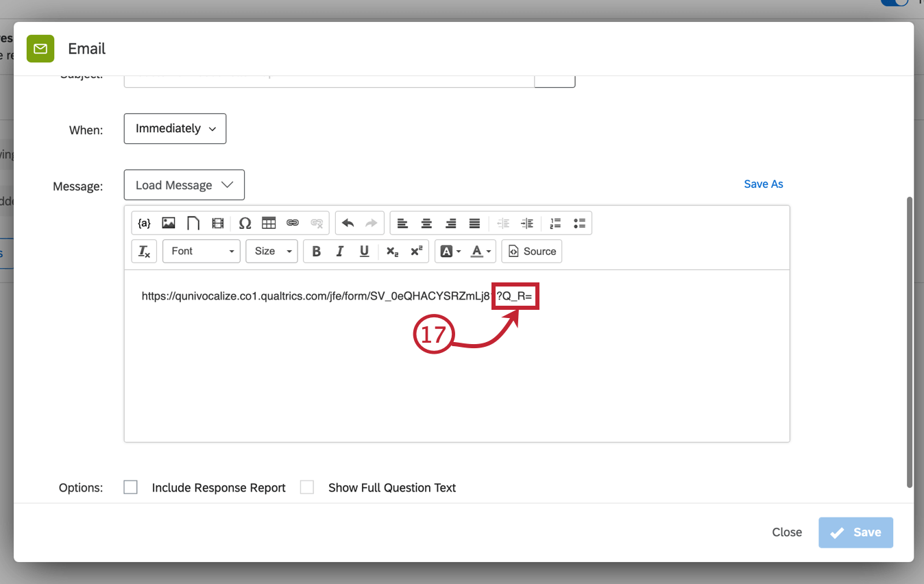Open the HTML Source view
This screenshot has width=924, height=584.
click(x=531, y=251)
